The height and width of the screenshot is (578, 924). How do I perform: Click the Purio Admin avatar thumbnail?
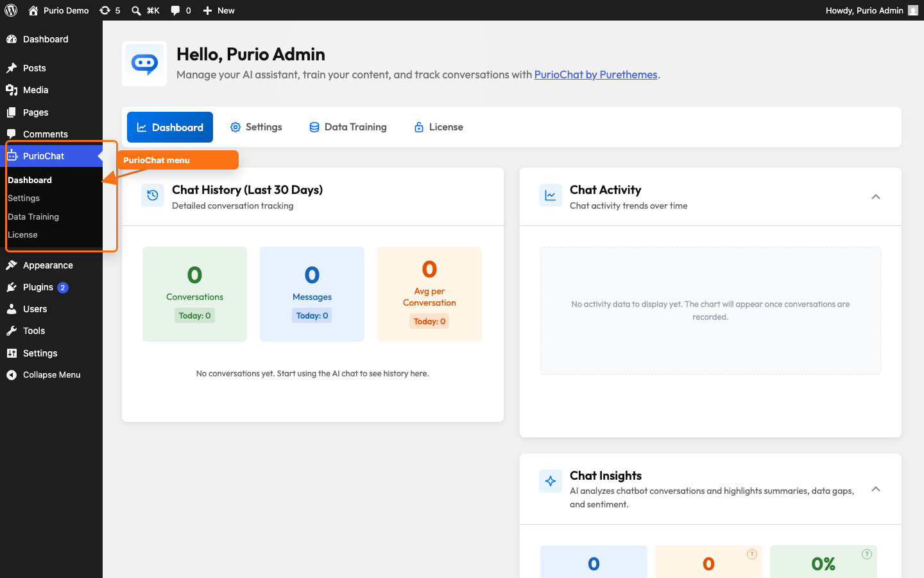[x=913, y=10]
